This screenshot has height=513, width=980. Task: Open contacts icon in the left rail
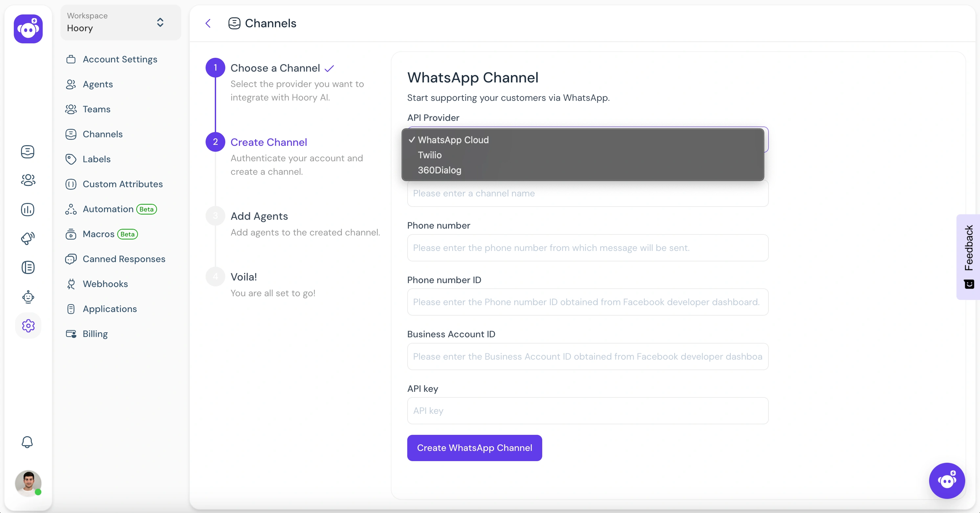pyautogui.click(x=28, y=180)
